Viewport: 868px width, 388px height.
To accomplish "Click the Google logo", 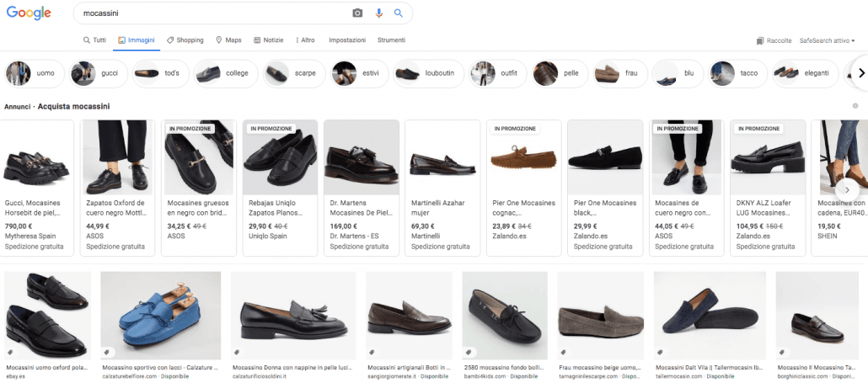I will click(29, 13).
